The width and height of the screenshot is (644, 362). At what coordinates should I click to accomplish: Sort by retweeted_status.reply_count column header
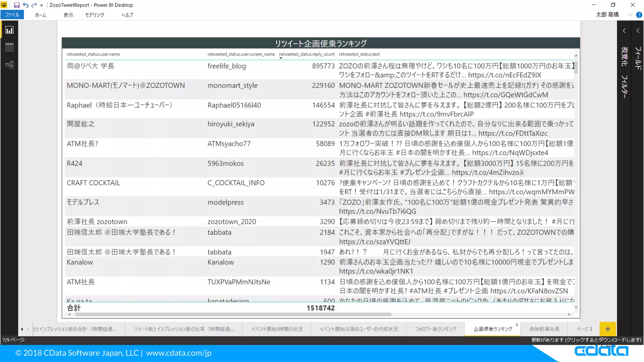point(307,54)
